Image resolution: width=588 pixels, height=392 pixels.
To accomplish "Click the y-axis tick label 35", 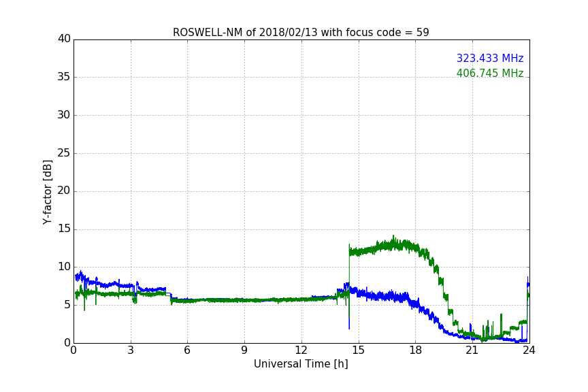I will 64,77.
